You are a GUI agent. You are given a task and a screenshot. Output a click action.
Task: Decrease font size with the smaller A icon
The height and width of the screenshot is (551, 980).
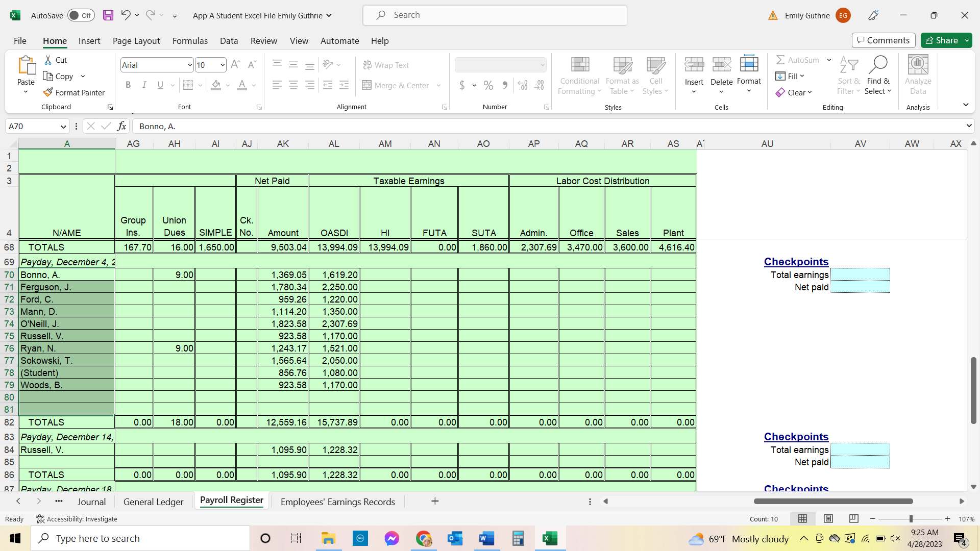coord(252,65)
